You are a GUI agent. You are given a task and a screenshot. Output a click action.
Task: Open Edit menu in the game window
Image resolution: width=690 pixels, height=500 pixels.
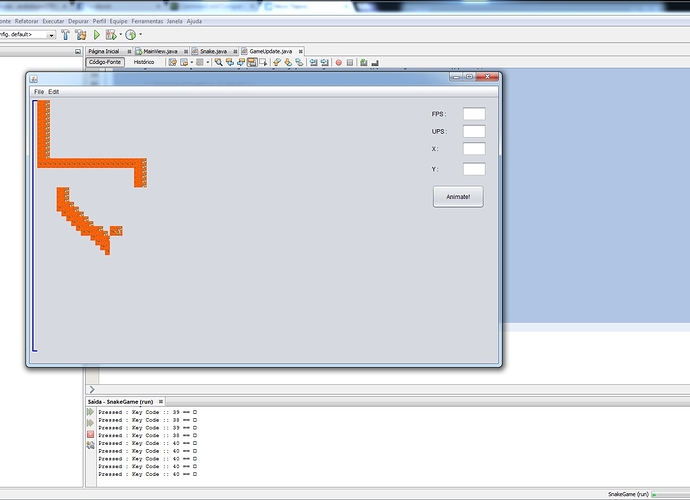[53, 92]
